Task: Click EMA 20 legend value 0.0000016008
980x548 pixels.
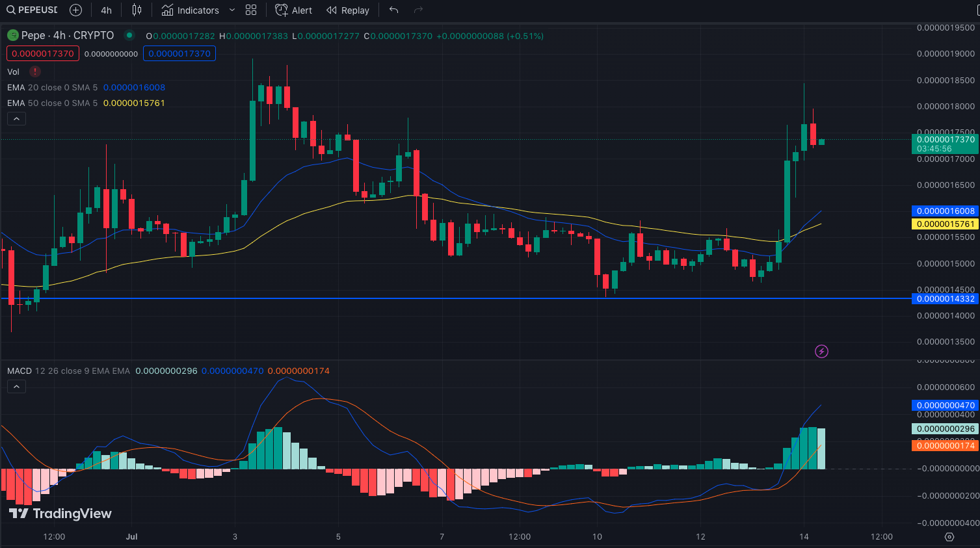Action: (x=134, y=87)
